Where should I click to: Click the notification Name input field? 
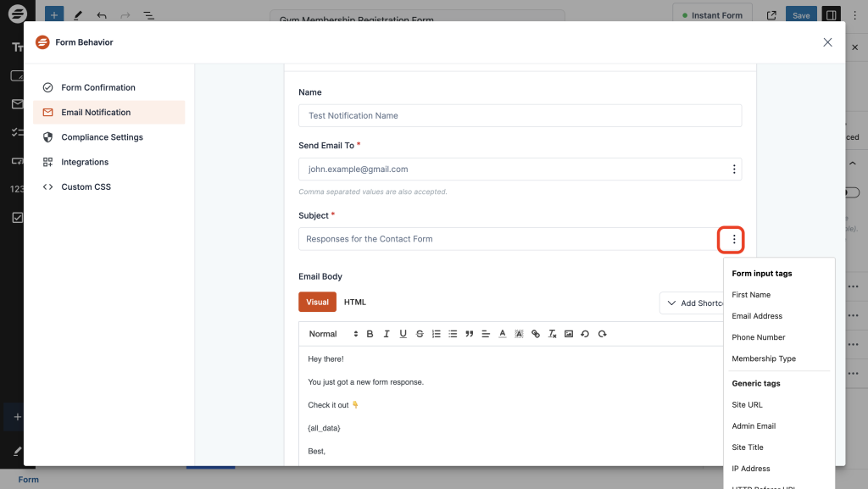click(x=520, y=115)
